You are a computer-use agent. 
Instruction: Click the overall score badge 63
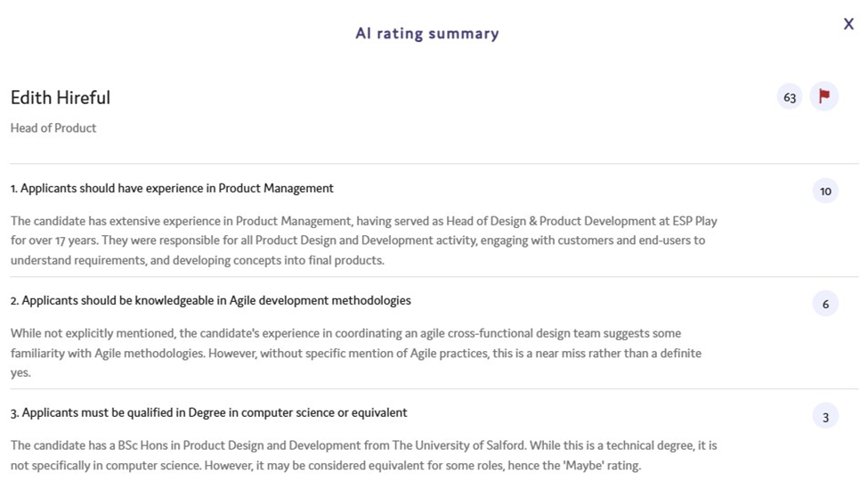pyautogui.click(x=790, y=97)
